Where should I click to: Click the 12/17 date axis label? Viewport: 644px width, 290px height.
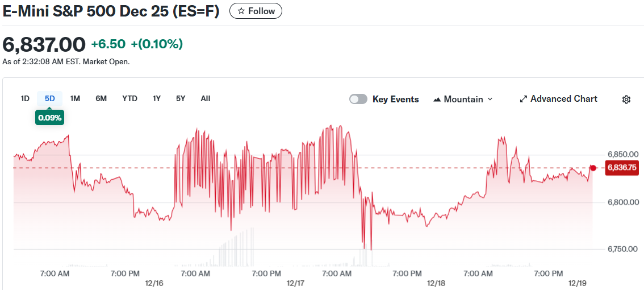(x=295, y=283)
